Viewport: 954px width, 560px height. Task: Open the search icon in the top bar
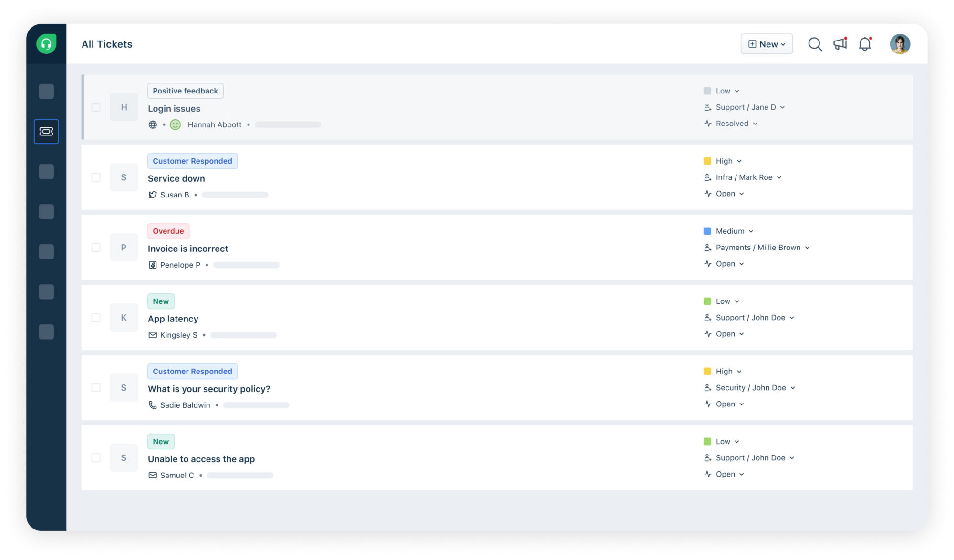click(815, 44)
